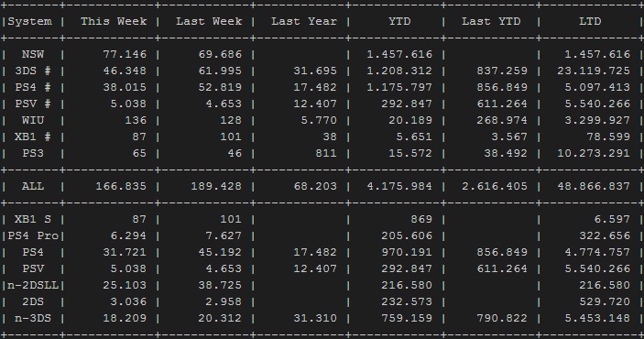Select the Last Year column header
The height and width of the screenshot is (339, 644).
pos(304,21)
